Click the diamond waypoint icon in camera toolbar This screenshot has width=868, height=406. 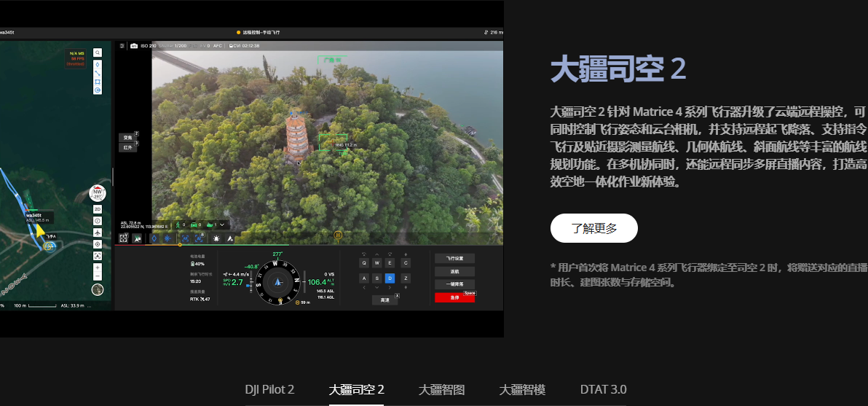pos(154,238)
